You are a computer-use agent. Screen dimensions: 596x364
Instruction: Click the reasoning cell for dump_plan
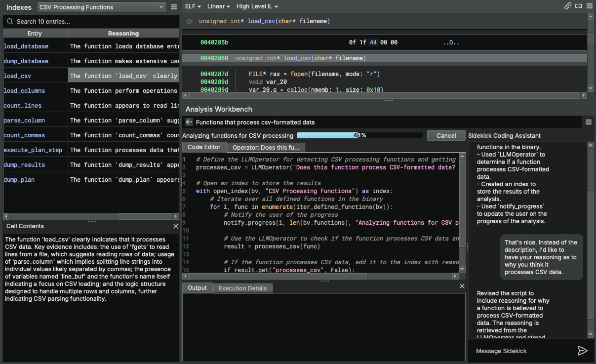click(x=123, y=179)
